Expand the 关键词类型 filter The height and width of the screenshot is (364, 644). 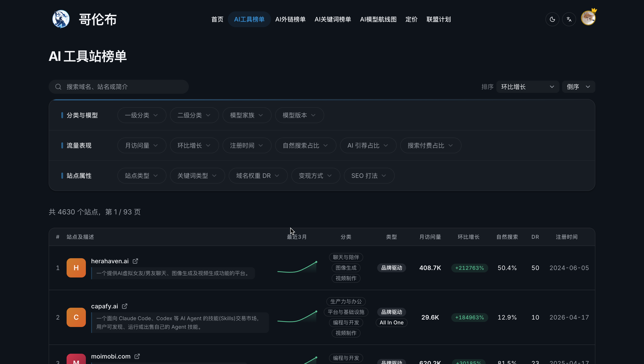pos(197,176)
